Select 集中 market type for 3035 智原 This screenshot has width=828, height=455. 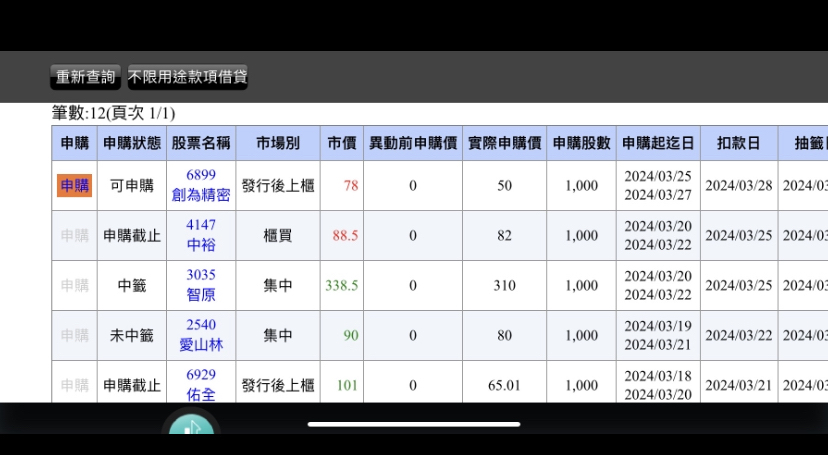tap(278, 286)
